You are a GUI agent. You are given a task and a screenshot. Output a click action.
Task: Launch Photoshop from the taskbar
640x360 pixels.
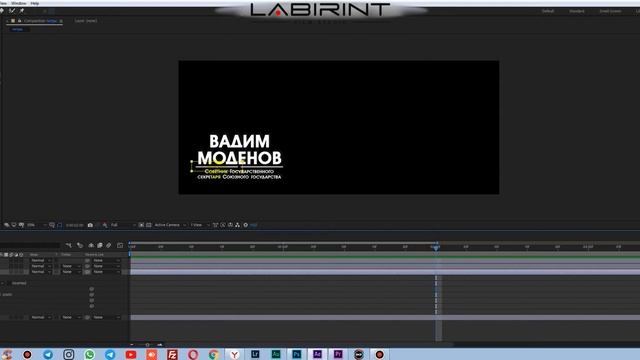(x=297, y=354)
